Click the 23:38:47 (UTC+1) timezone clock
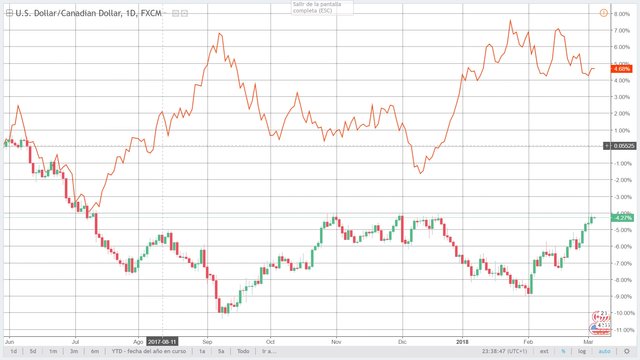Image resolution: width=640 pixels, height=360 pixels. [x=504, y=351]
